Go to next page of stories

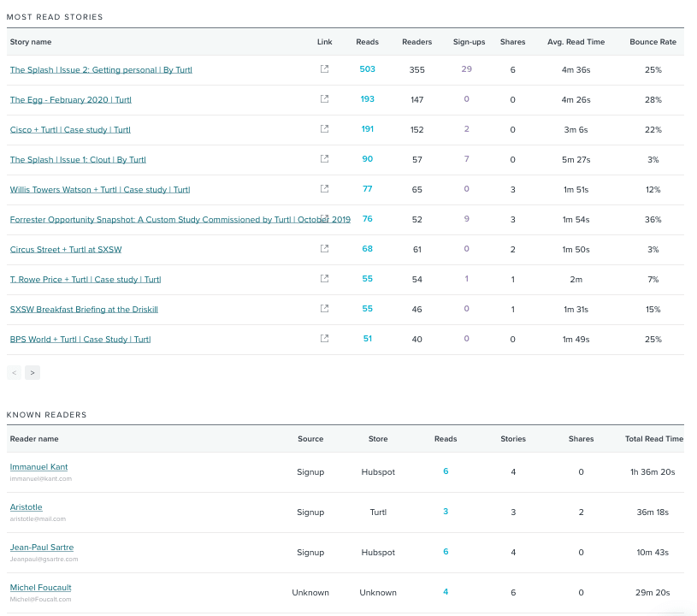(32, 372)
